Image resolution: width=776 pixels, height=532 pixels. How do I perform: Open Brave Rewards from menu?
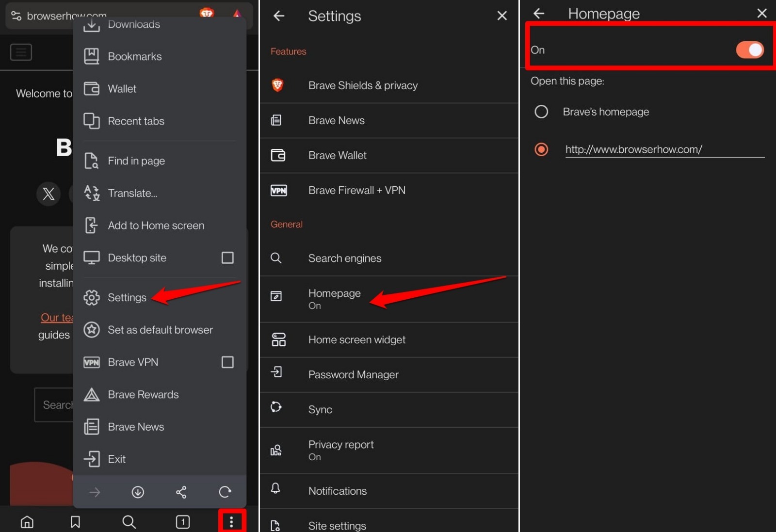(159, 394)
